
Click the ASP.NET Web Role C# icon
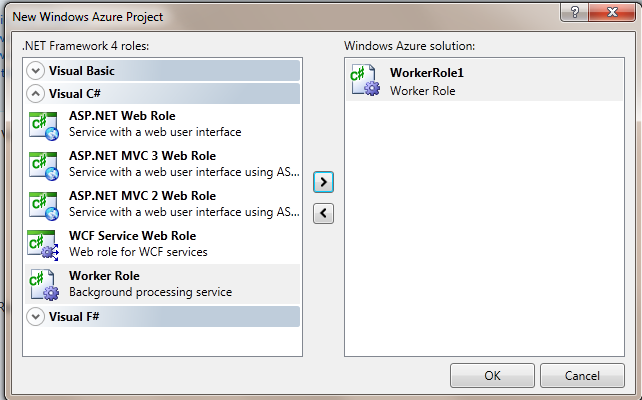pyautogui.click(x=44, y=126)
